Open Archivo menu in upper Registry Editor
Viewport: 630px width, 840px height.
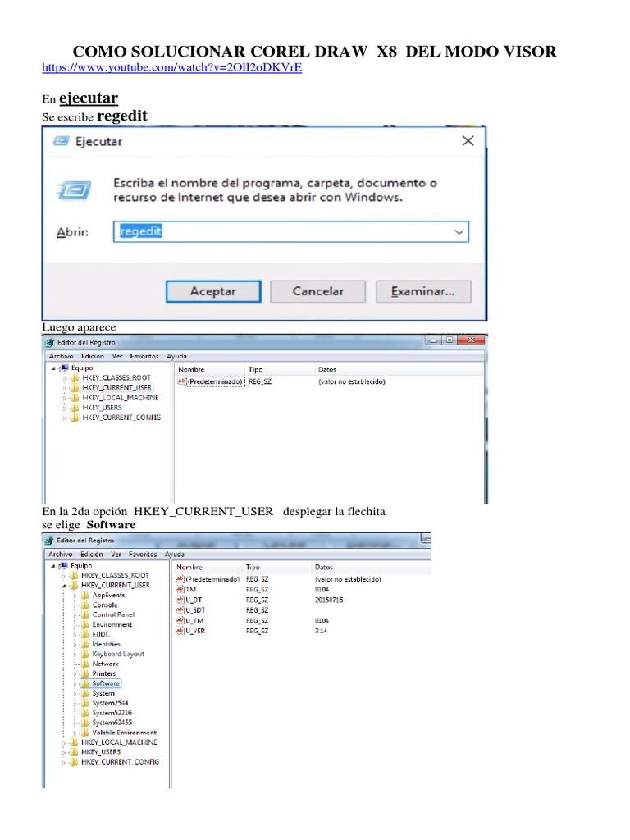tap(61, 356)
